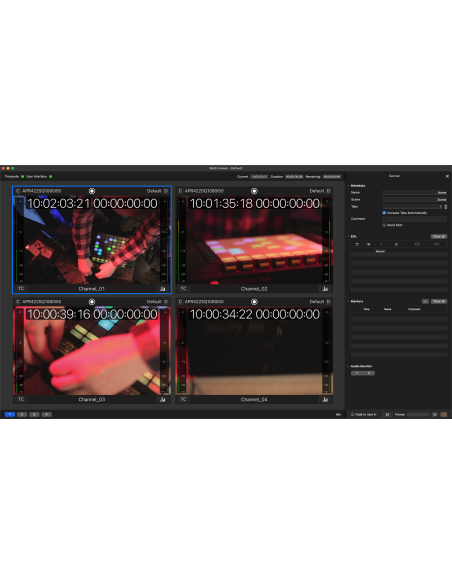Adjust the Take number stepper
The height and width of the screenshot is (584, 452).
click(446, 206)
